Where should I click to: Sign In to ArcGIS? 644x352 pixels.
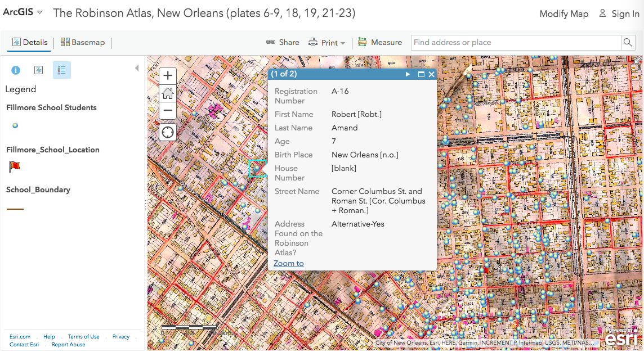(x=619, y=14)
